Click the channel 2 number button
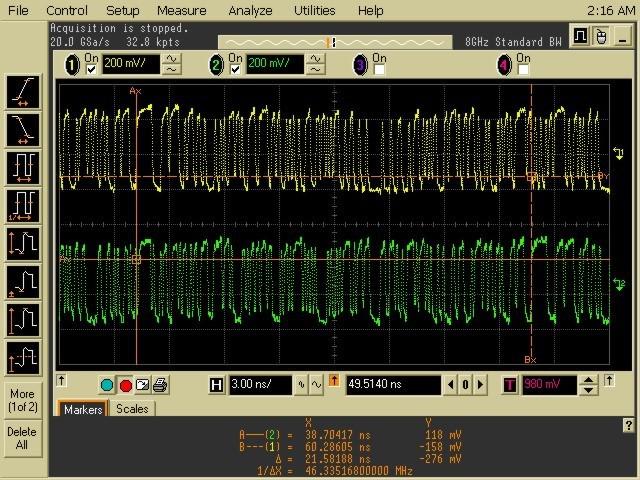This screenshot has width=640, height=480. [x=216, y=65]
